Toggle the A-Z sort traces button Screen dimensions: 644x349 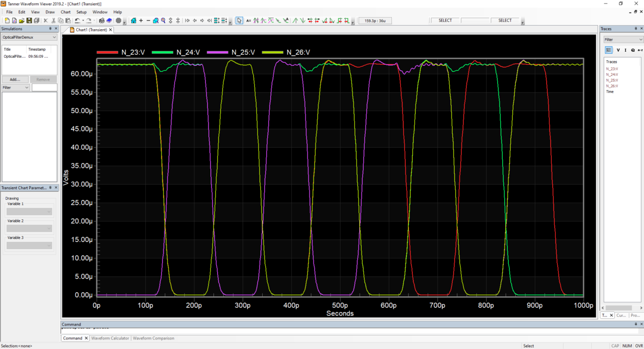pyautogui.click(x=640, y=50)
